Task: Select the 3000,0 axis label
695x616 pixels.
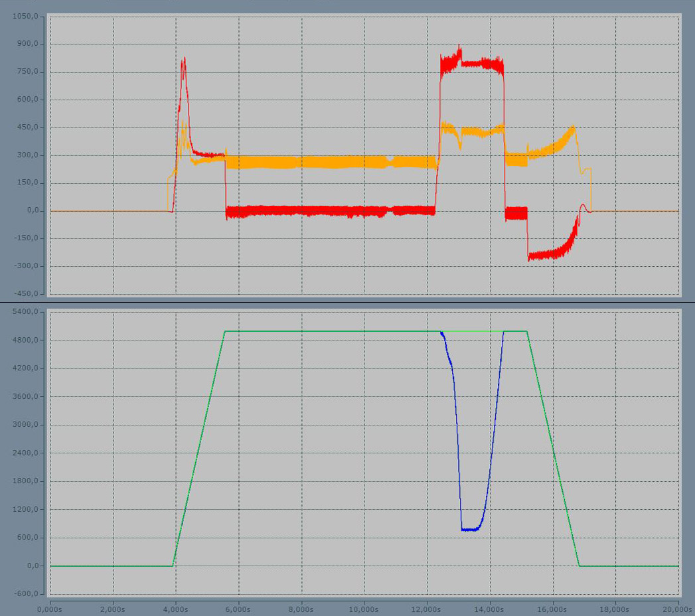Action: coord(26,425)
